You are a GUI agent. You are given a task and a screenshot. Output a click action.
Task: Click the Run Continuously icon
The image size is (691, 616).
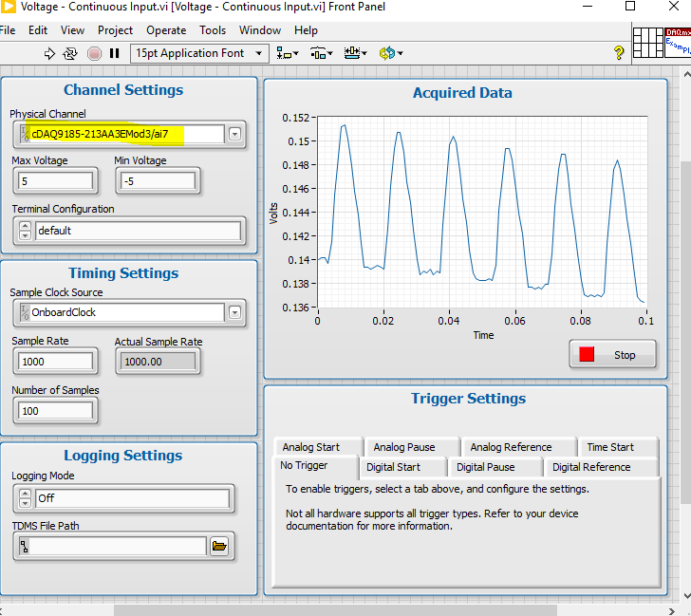click(70, 54)
